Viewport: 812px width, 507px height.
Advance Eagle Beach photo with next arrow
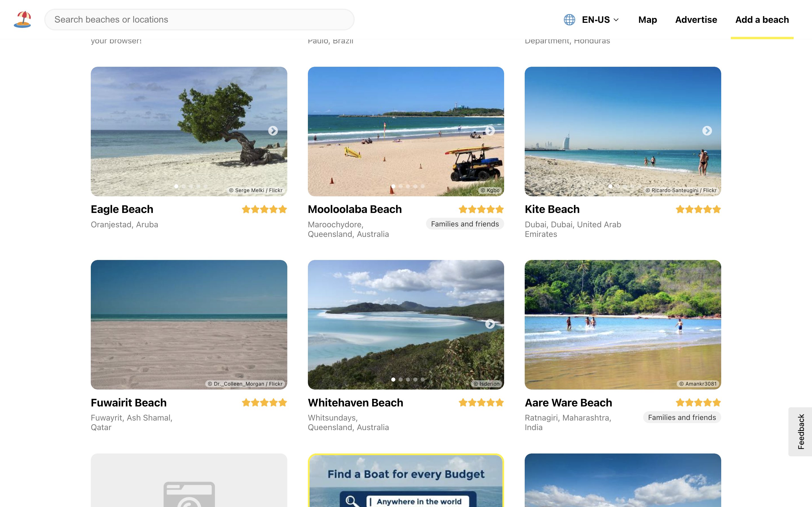pyautogui.click(x=273, y=131)
